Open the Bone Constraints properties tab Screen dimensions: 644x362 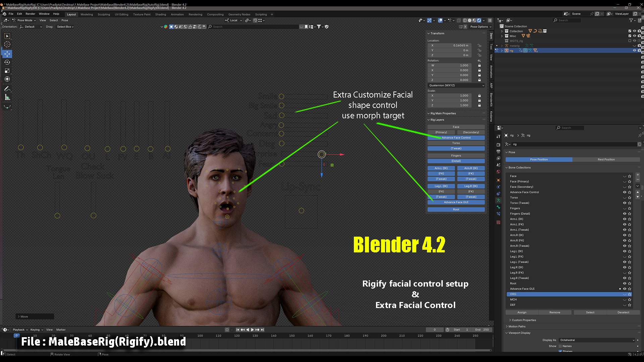click(x=498, y=214)
